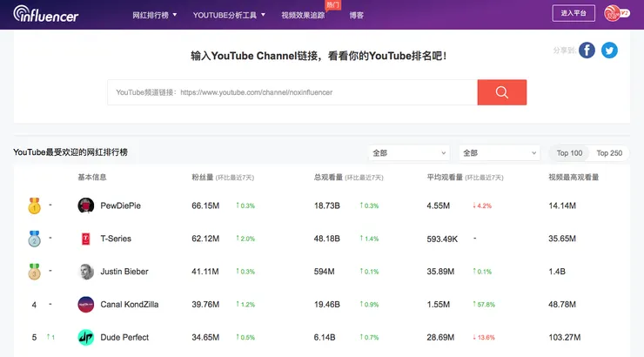This screenshot has height=357, width=644.
Task: Click total views value 48.18B
Action: [x=327, y=239]
